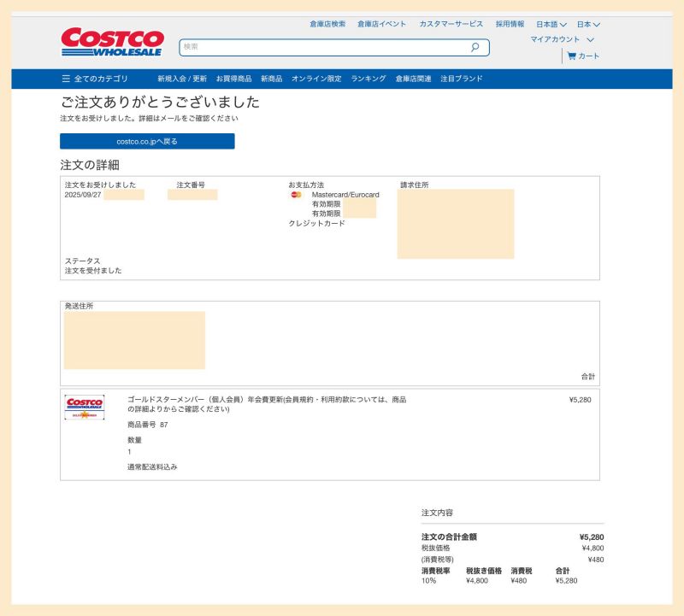684x616 pixels.
Task: Go to オンライン限定 in navigation bar
Action: coord(316,79)
